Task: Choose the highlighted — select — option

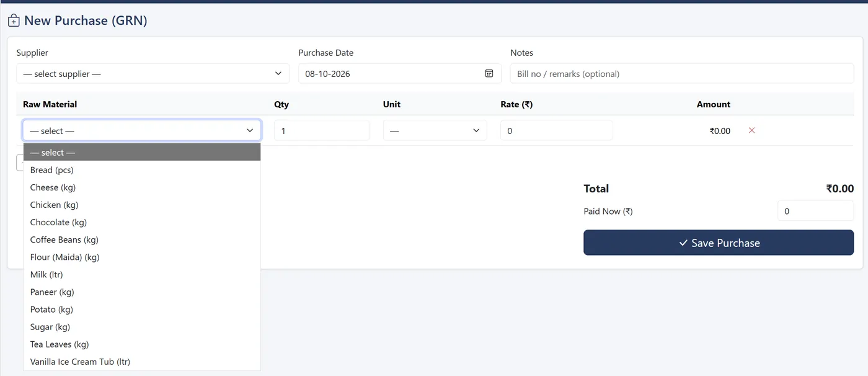Action: 142,152
